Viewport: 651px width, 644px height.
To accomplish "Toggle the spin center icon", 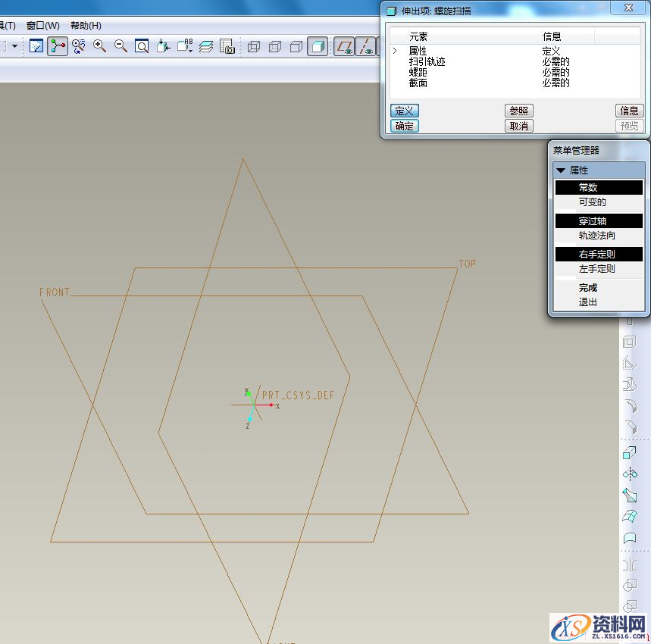I will [x=78, y=46].
